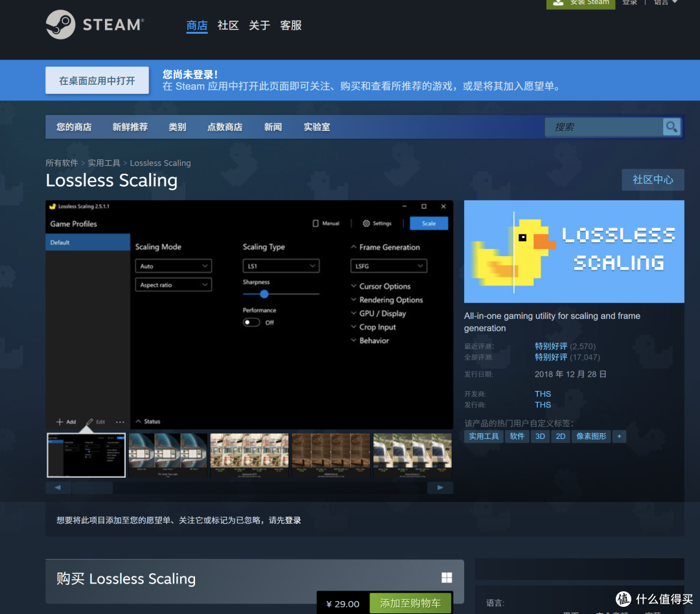The image size is (700, 614).
Task: Collapse the Status panel via its chevron
Action: (x=139, y=420)
